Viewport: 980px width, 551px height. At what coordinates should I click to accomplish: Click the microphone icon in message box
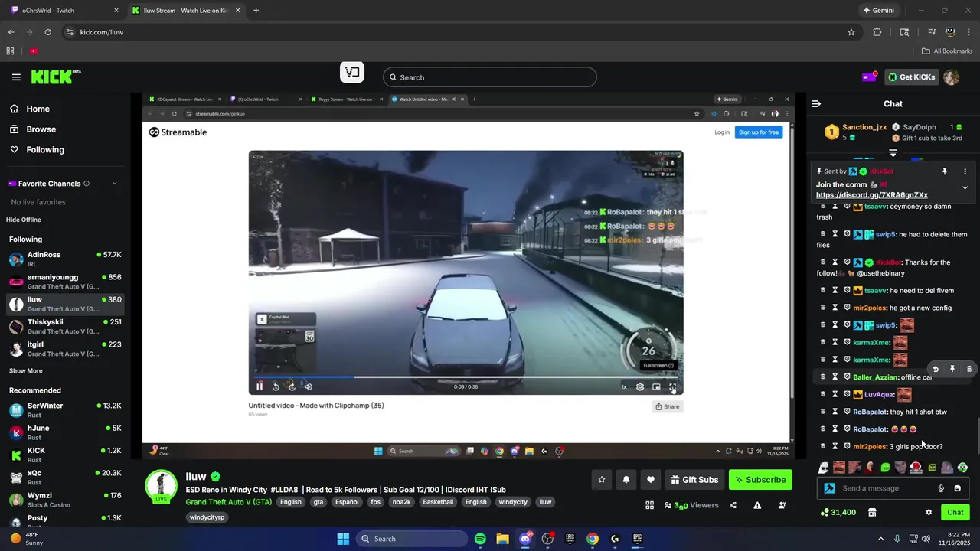click(x=941, y=488)
